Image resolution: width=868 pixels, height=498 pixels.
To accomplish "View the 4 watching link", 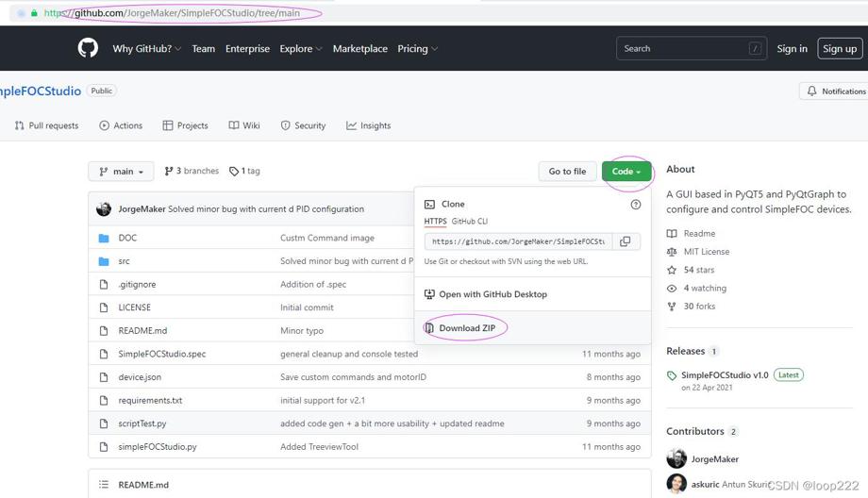I will 696,289.
